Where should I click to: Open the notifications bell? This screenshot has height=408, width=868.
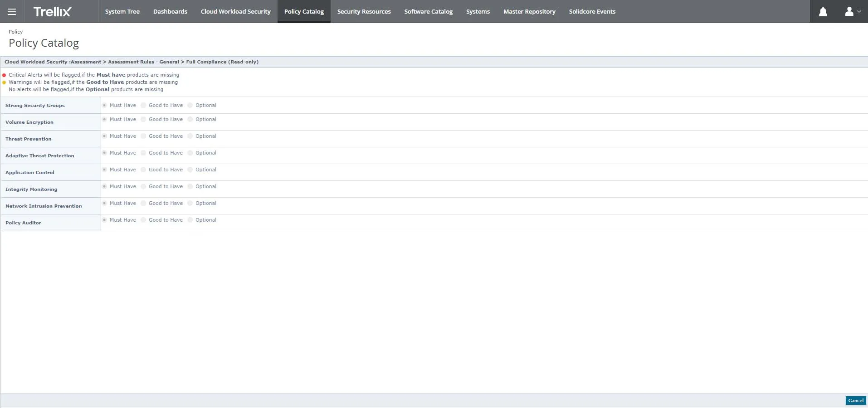coord(823,12)
